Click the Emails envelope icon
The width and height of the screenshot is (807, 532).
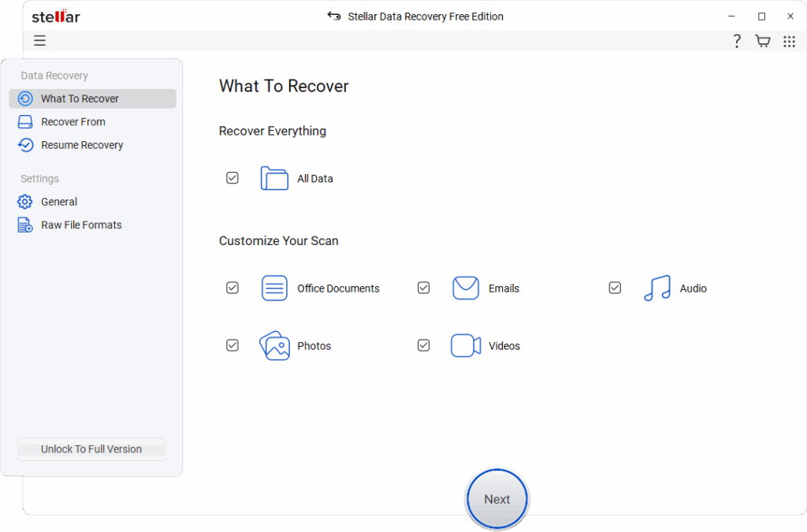coord(466,288)
